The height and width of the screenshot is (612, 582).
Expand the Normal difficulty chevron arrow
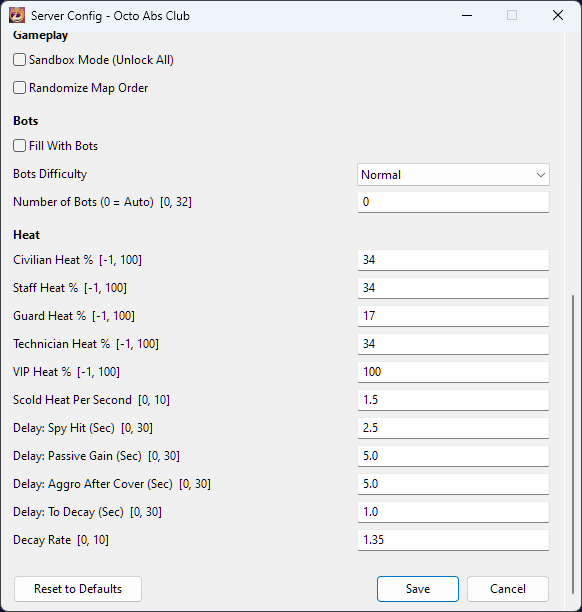tap(541, 175)
